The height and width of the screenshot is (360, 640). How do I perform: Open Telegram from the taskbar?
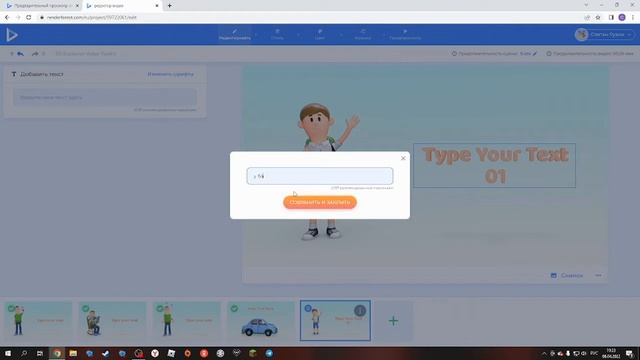coord(269,353)
